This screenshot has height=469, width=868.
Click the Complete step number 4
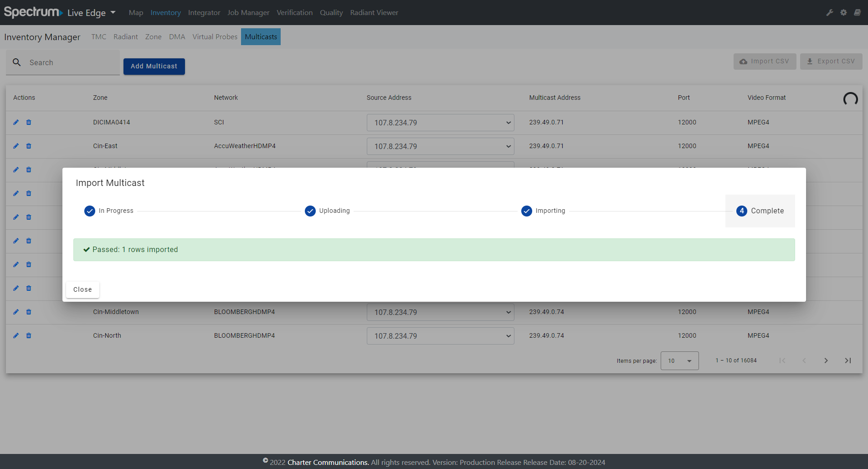(742, 211)
